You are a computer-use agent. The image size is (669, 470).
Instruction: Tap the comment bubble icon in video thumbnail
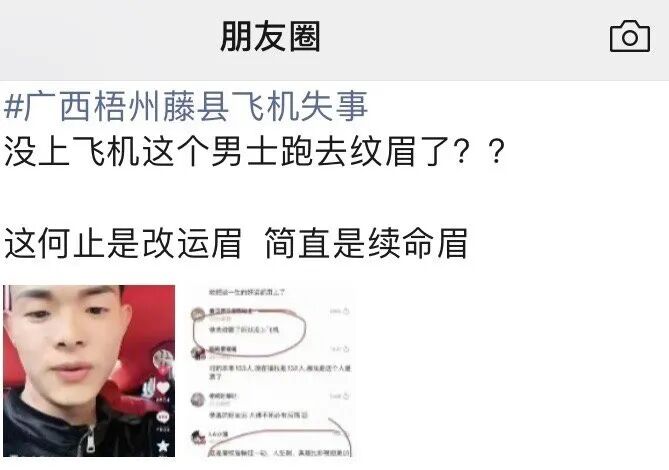[163, 416]
